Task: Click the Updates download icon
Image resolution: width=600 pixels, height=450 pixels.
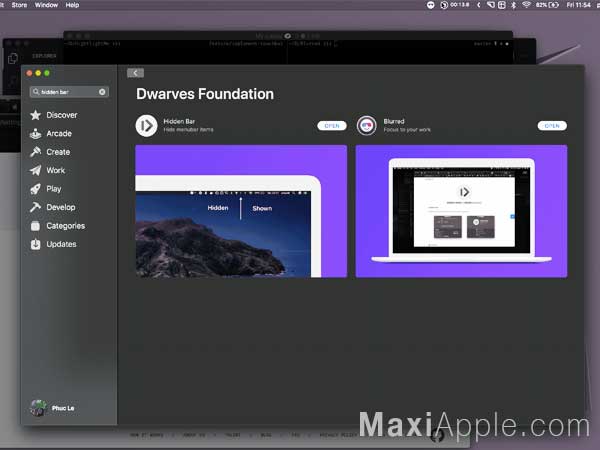Action: tap(36, 244)
